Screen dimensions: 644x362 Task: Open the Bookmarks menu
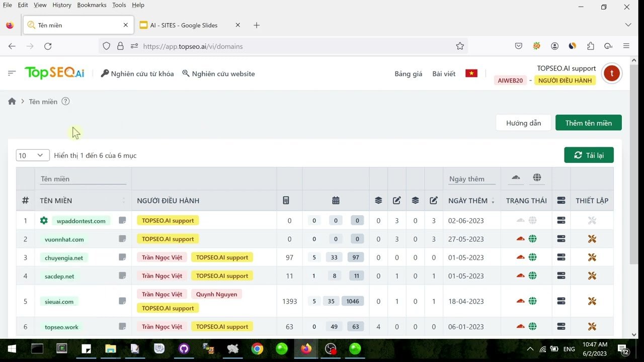pyautogui.click(x=92, y=5)
